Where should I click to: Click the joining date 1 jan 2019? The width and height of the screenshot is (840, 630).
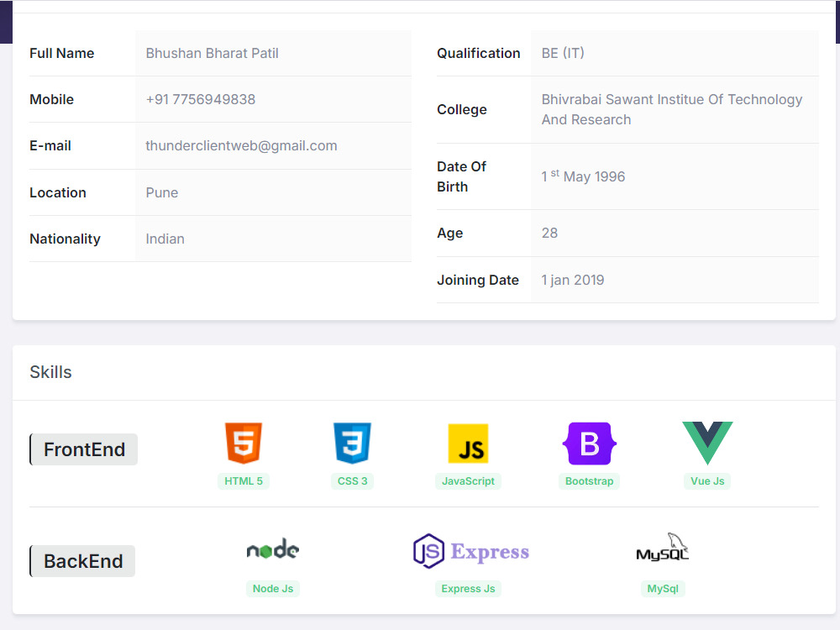click(x=572, y=280)
